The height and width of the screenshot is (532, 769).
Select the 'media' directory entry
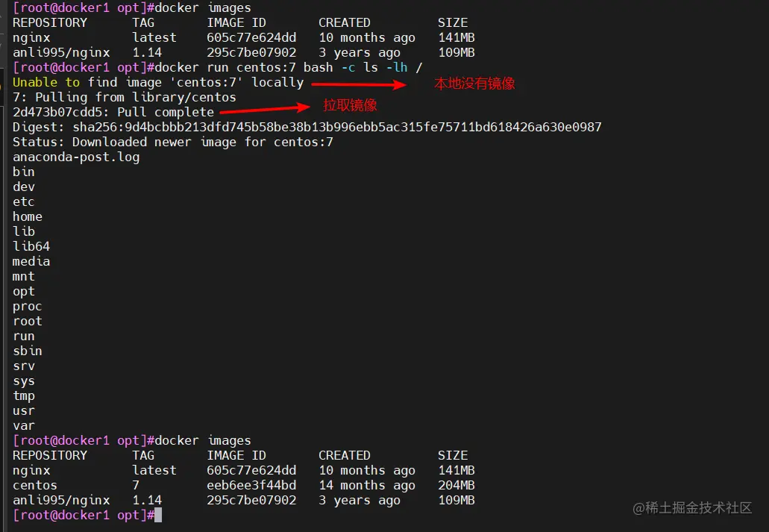pos(31,262)
